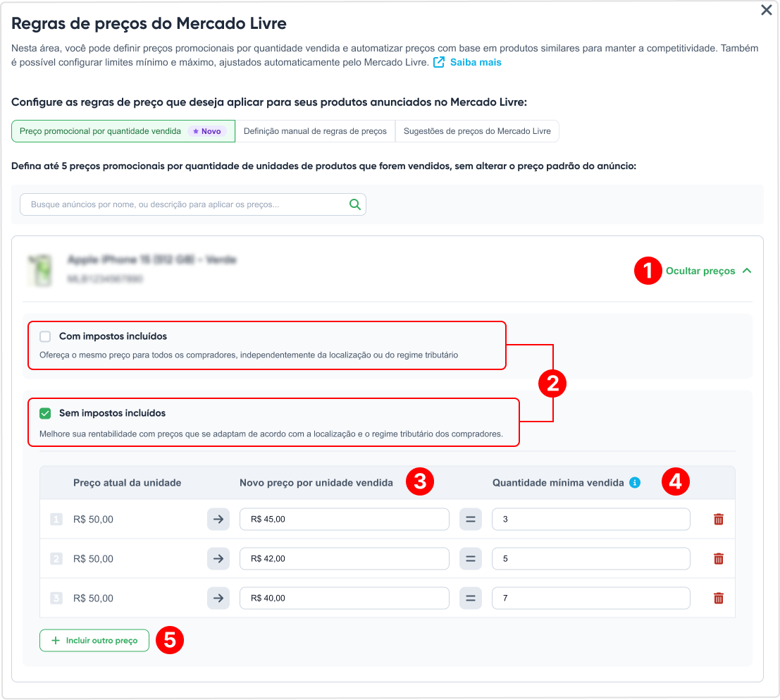Click the Novo badge on first tab

pyautogui.click(x=207, y=131)
